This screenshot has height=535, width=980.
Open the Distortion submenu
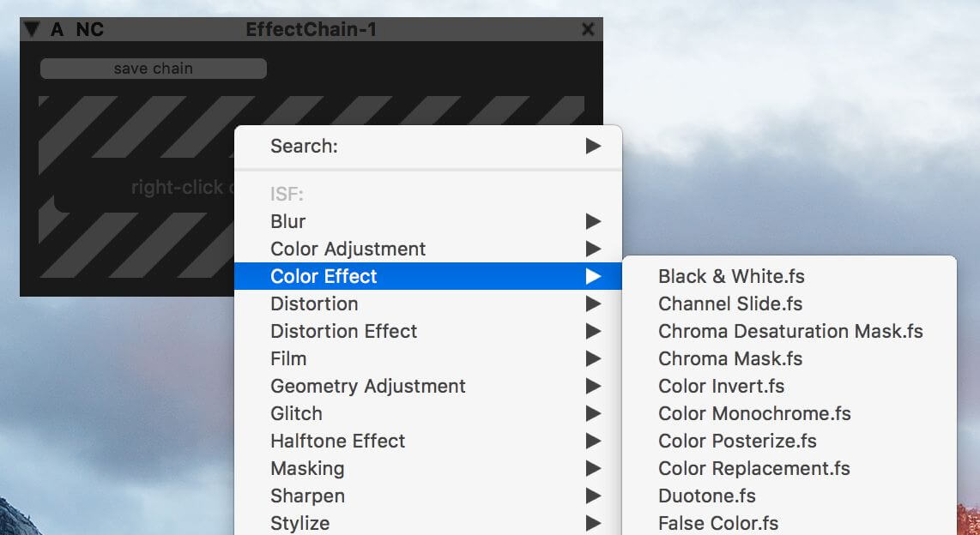pos(428,304)
